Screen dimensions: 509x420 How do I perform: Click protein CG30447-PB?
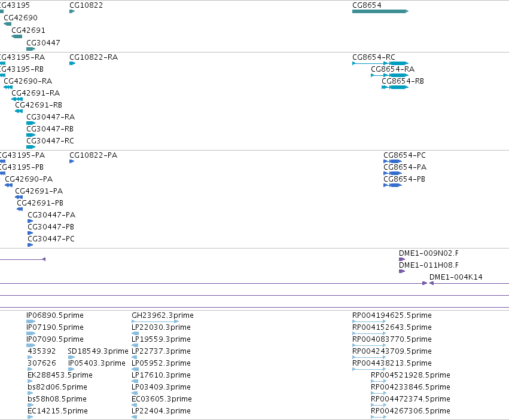(30, 233)
